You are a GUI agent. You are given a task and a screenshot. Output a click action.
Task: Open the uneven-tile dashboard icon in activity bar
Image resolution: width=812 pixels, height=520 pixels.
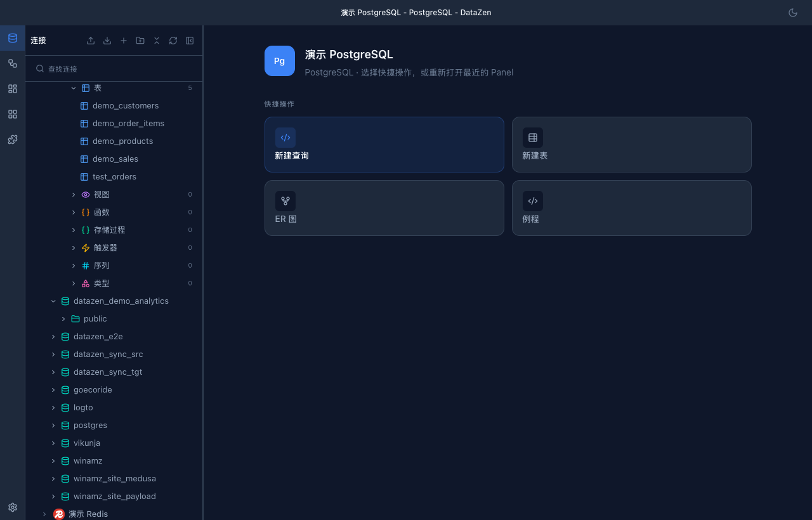tap(13, 89)
